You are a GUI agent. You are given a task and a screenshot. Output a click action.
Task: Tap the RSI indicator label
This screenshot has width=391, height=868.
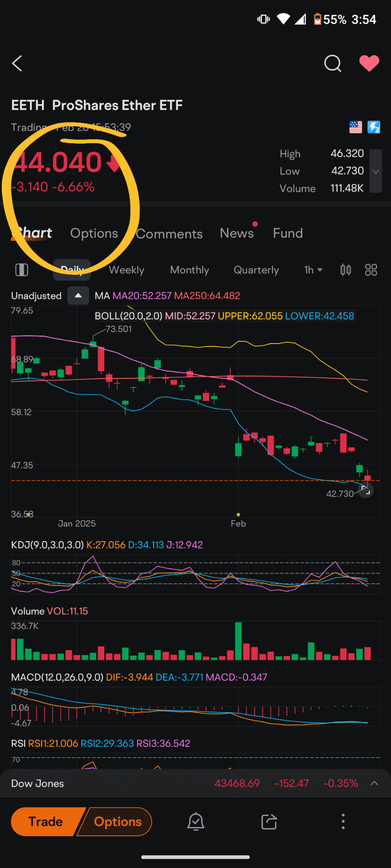[x=18, y=743]
